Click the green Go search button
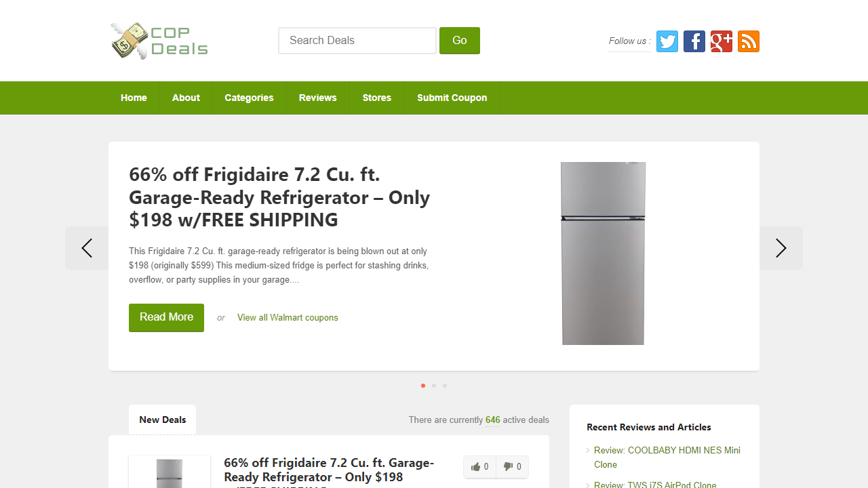868x488 pixels. [460, 41]
